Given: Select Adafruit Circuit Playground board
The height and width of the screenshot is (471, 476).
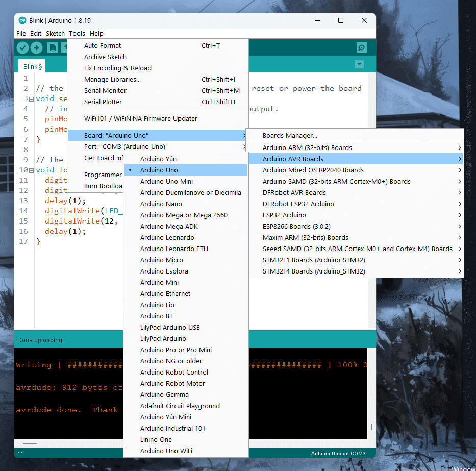Looking at the screenshot, I should 186,406.
